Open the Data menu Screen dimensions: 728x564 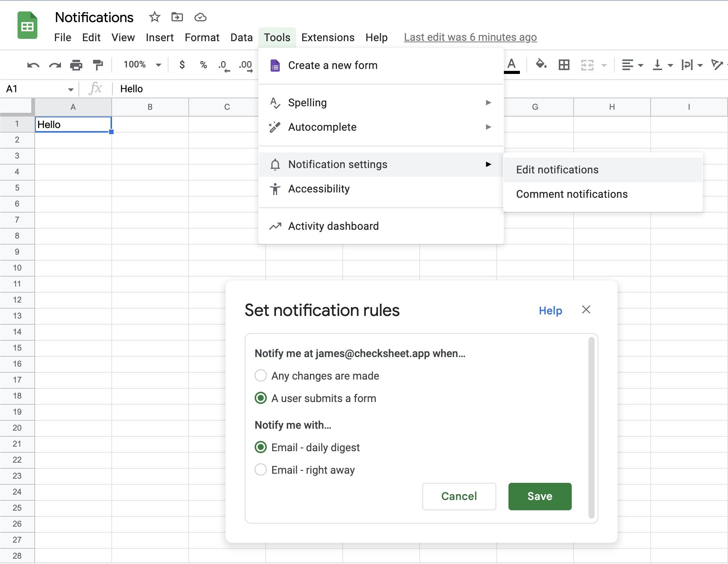[242, 37]
